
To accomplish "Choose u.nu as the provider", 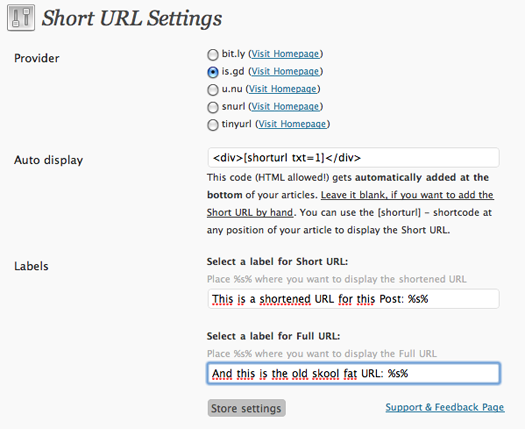I will tap(213, 90).
